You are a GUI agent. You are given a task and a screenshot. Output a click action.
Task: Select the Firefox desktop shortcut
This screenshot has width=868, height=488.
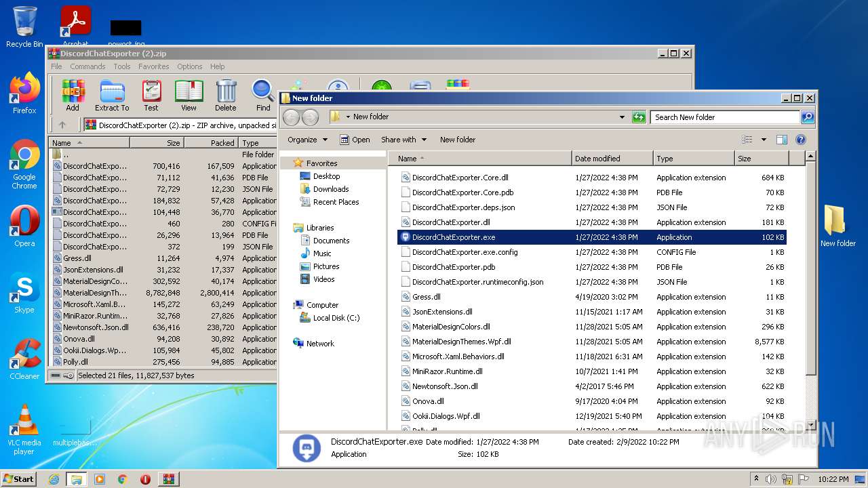pyautogui.click(x=24, y=93)
